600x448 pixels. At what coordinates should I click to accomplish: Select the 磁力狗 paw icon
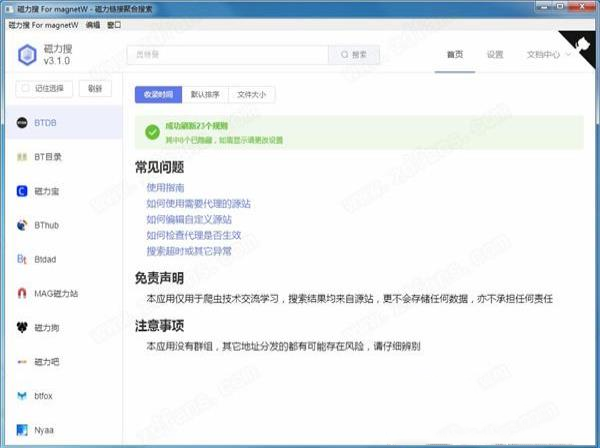(22, 327)
